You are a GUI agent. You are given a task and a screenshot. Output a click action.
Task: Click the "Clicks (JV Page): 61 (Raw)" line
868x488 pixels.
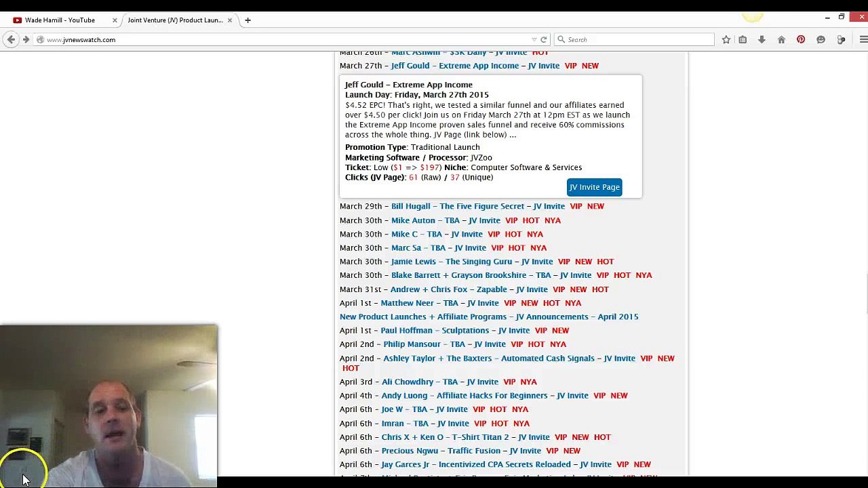(419, 178)
